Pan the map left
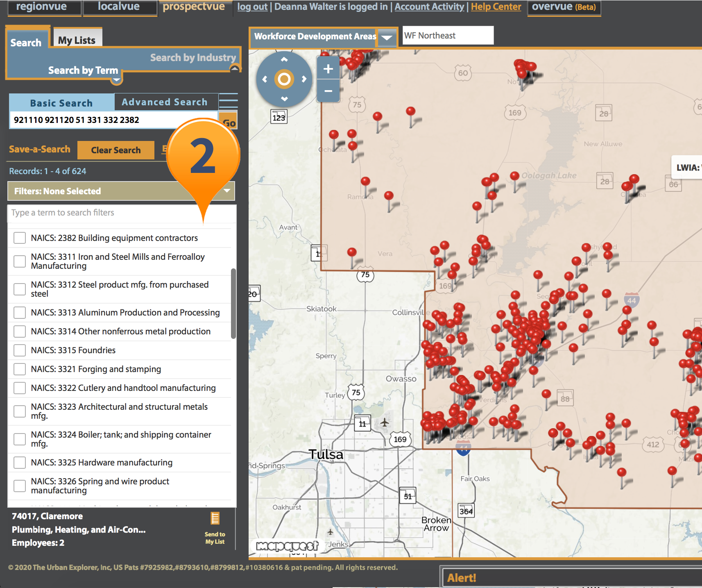702x588 pixels. (265, 79)
